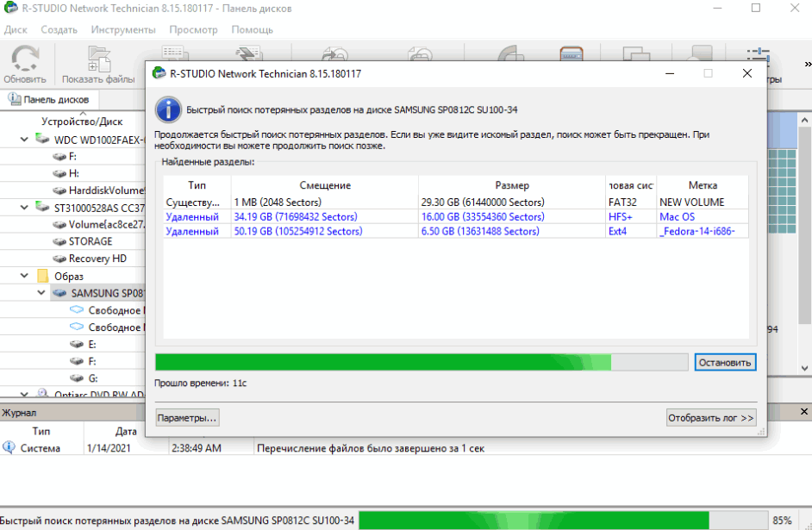Click the scroll up arrow in main window
Screen dimensions: 812x530
[x=804, y=120]
